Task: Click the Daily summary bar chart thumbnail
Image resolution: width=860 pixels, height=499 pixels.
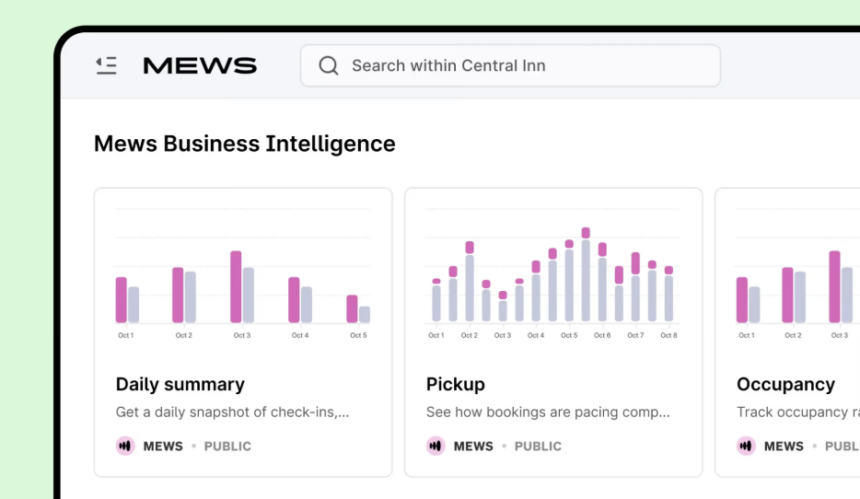Action: pyautogui.click(x=242, y=275)
